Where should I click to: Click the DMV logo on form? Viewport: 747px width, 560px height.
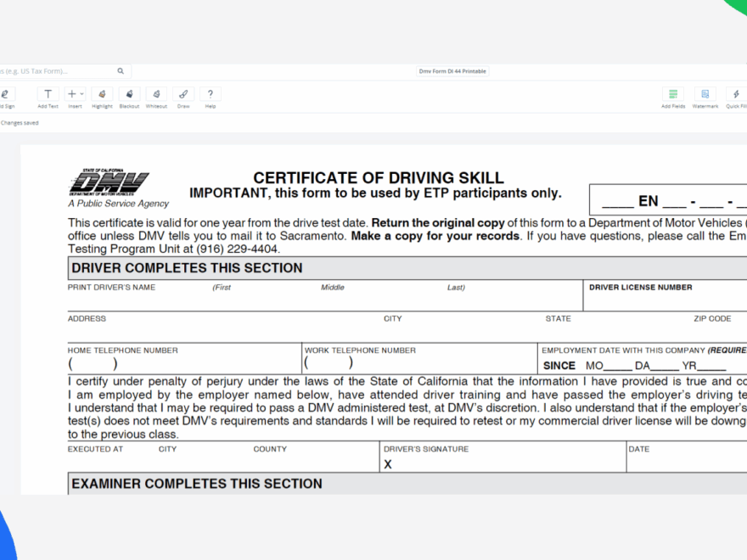coord(110,182)
